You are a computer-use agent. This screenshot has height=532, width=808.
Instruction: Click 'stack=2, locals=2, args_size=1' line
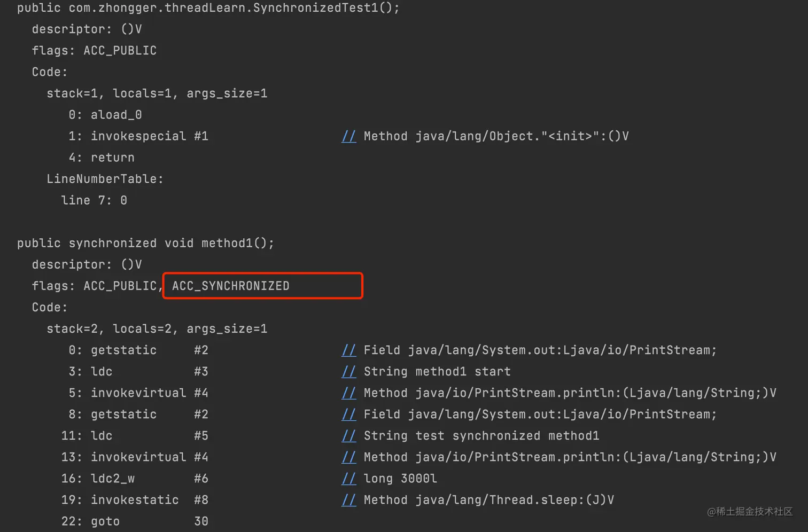157,328
